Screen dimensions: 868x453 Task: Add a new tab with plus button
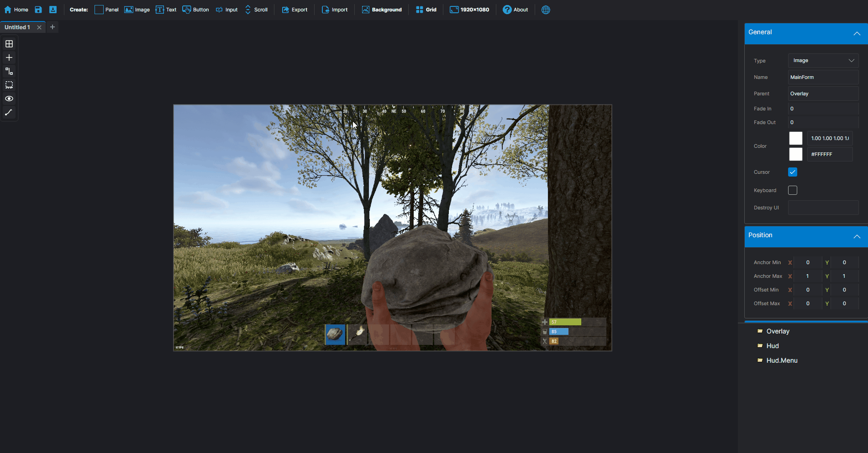pyautogui.click(x=53, y=27)
